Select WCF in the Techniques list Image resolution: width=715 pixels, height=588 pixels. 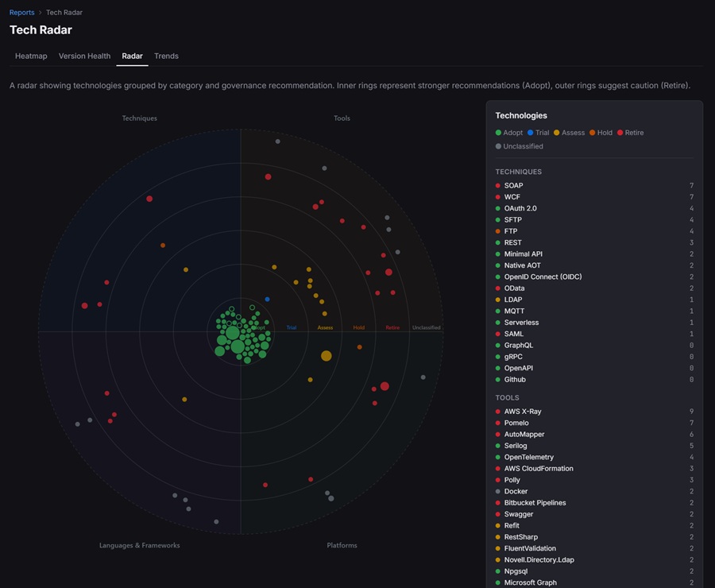594,197
